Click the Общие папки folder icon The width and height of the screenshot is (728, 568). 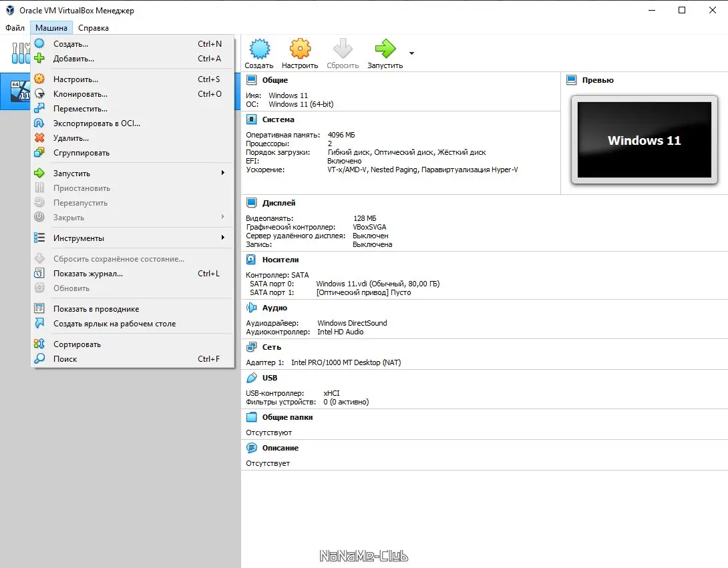point(251,416)
